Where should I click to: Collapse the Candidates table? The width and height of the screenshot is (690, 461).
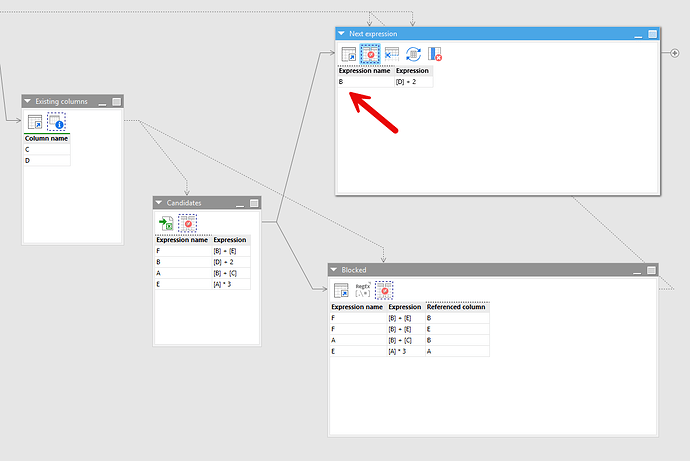tap(159, 202)
